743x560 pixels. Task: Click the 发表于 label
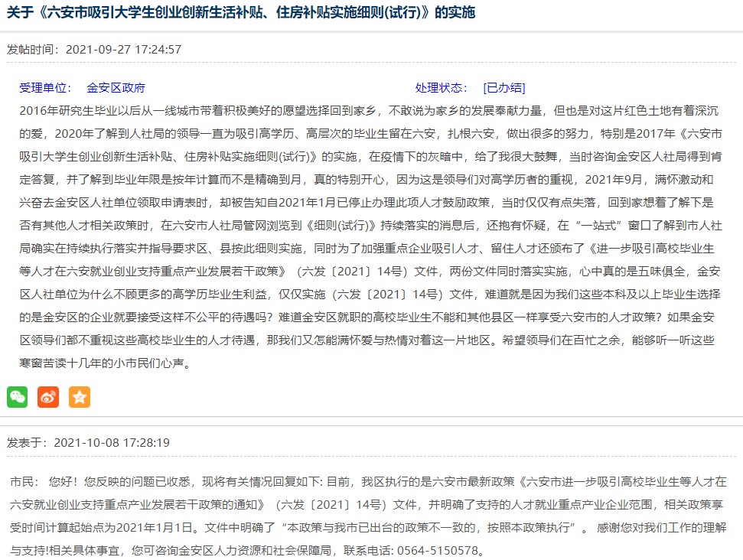[28, 443]
